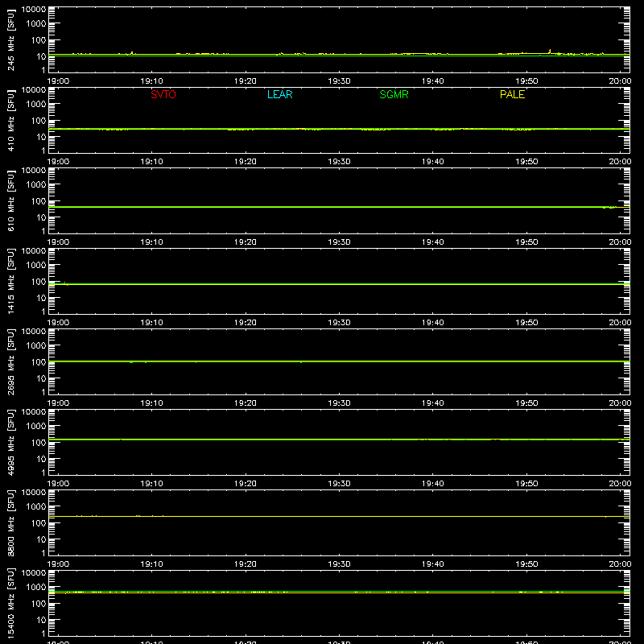Image resolution: width=644 pixels, height=644 pixels.
Task: Click 19:40 under the 4995 MHz plot
Action: pyautogui.click(x=433, y=484)
